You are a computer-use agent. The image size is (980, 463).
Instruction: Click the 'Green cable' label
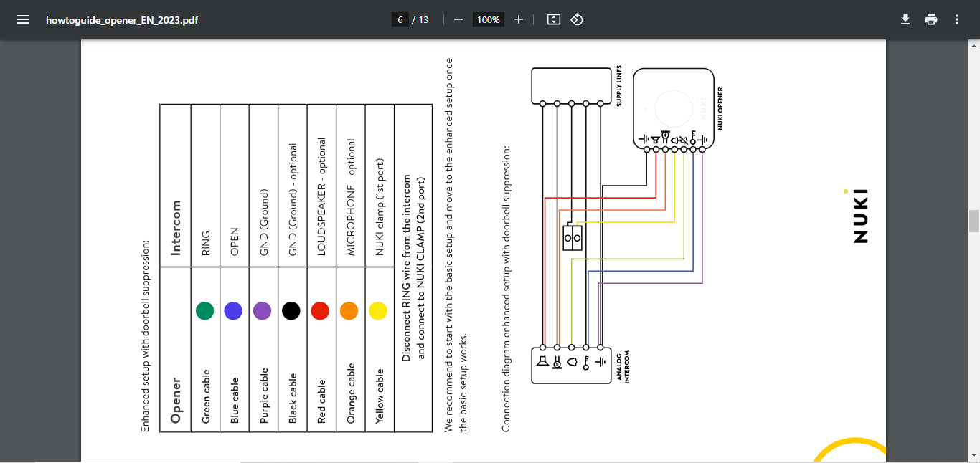pyautogui.click(x=206, y=396)
